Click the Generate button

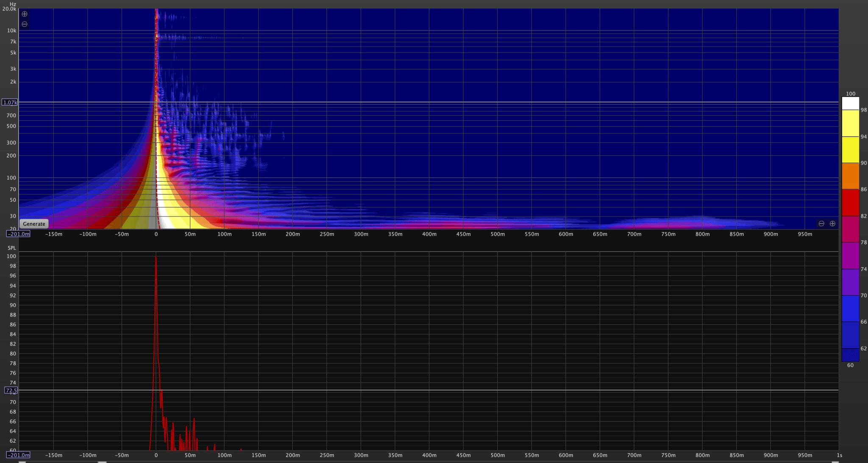34,224
